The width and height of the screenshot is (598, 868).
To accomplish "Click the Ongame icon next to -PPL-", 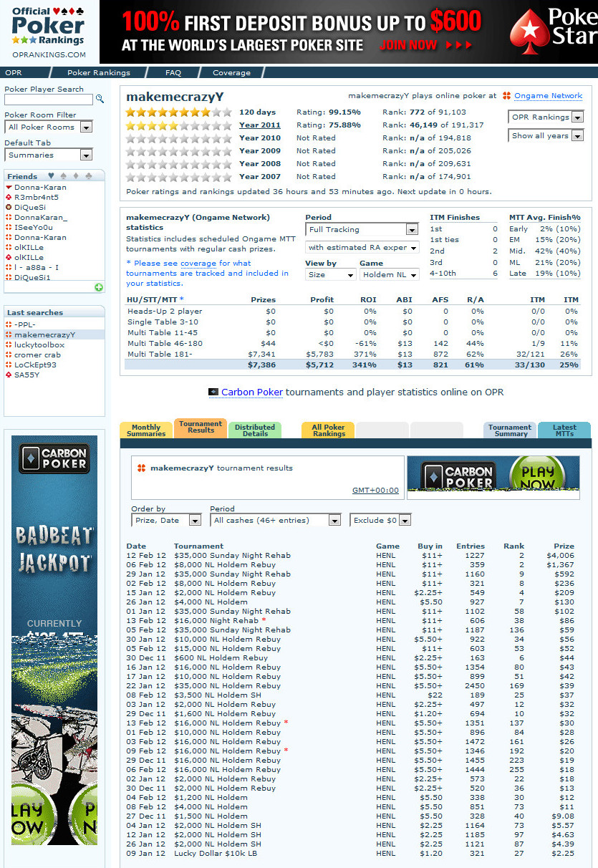I will point(9,324).
